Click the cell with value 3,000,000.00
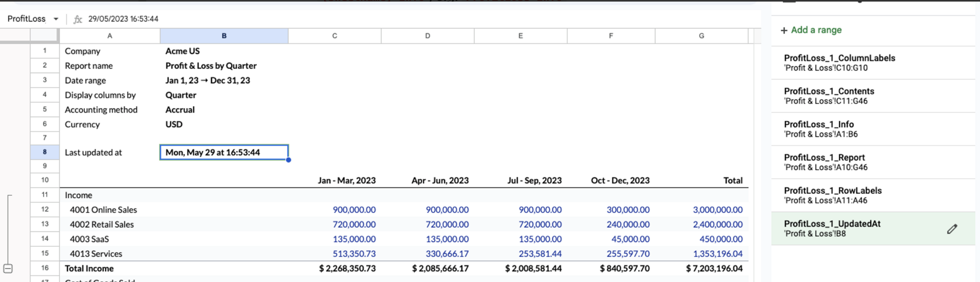 (x=702, y=210)
